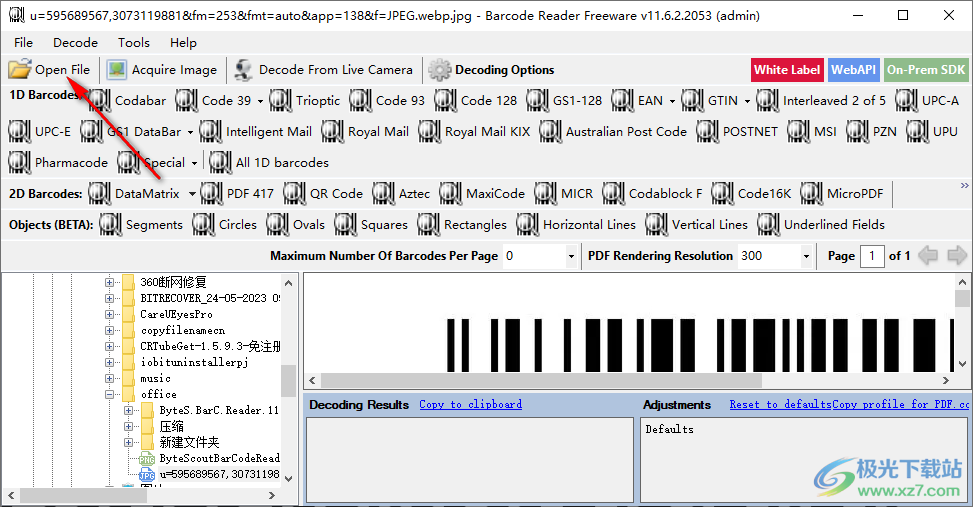Toggle Horizontal Lines detection
This screenshot has width=973, height=507.
[577, 225]
